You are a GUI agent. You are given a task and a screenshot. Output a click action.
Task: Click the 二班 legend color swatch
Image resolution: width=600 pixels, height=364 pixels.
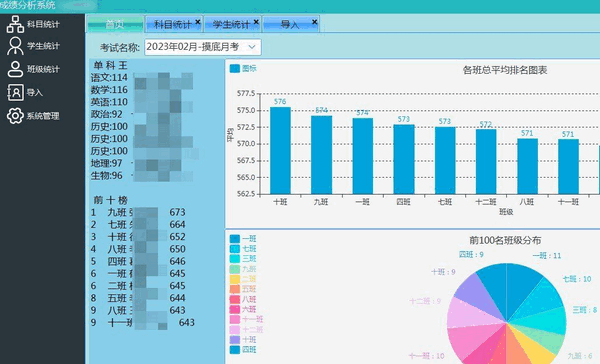(x=235, y=279)
